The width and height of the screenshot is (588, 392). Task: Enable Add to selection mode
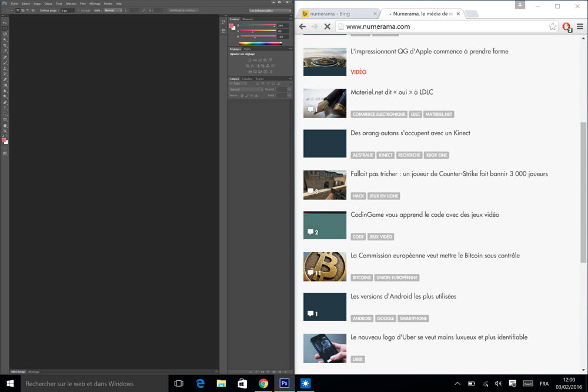[22, 11]
